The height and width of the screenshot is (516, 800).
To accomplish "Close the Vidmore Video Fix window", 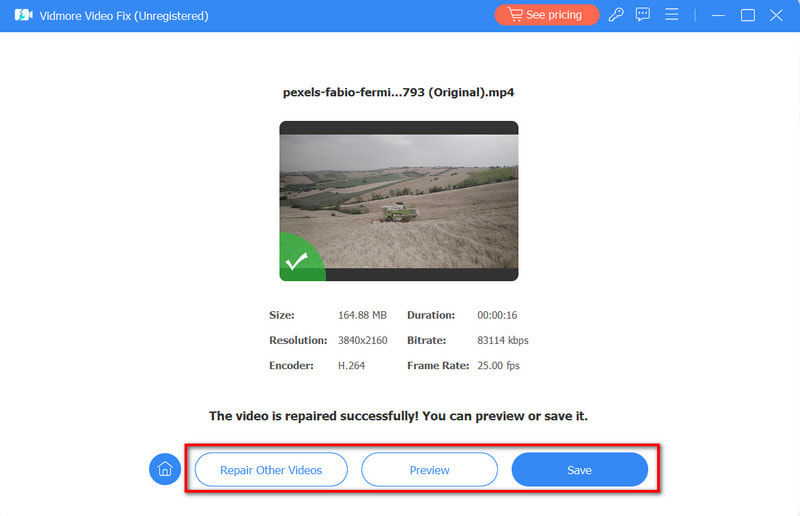I will coord(776,15).
